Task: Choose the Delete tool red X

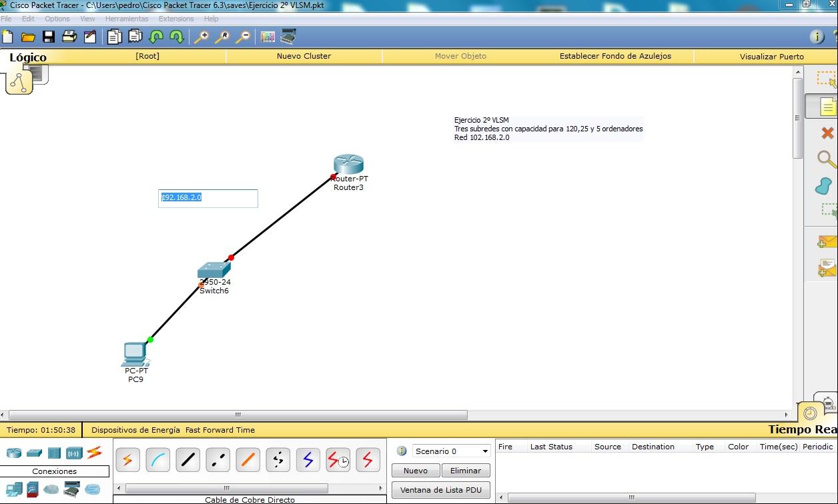Action: coord(827,133)
